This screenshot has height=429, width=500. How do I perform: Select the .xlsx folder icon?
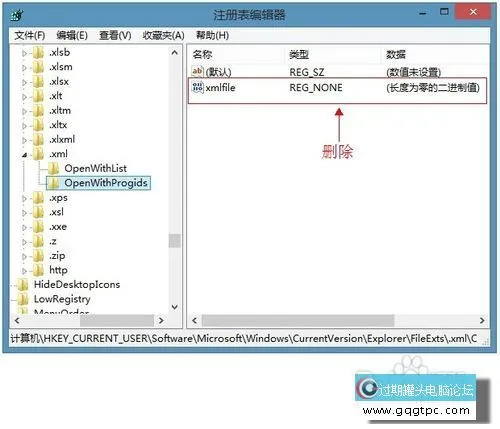click(x=38, y=82)
